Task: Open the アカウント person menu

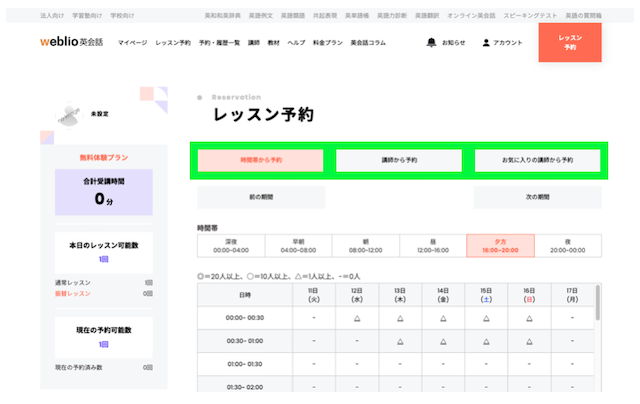Action: (x=502, y=42)
